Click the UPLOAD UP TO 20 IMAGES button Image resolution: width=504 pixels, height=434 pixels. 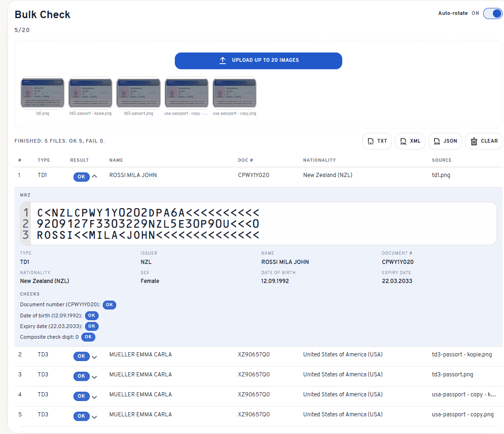click(258, 60)
